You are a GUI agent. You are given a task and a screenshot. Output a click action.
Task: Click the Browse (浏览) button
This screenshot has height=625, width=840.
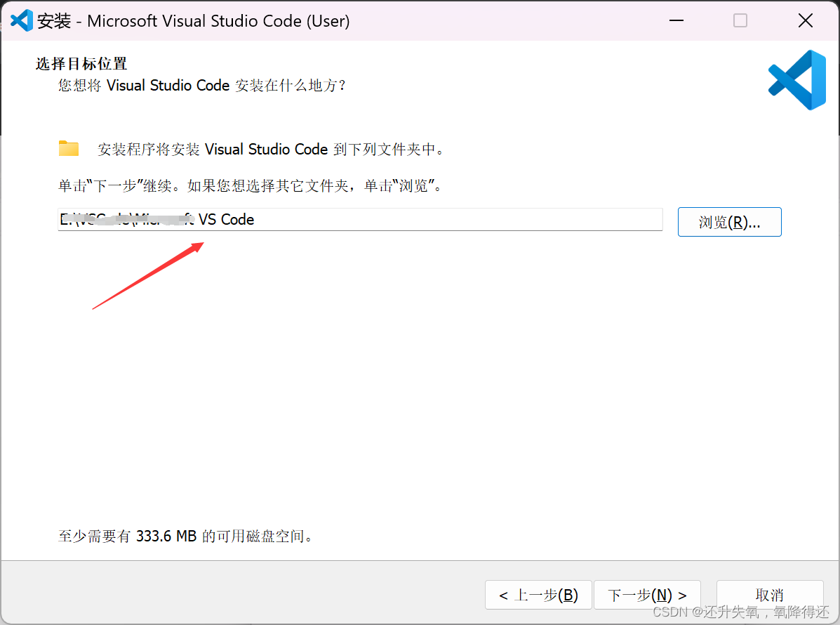pyautogui.click(x=729, y=221)
